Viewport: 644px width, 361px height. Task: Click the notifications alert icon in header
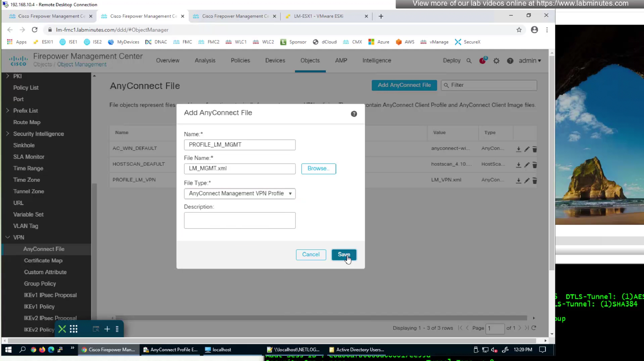coord(483,61)
